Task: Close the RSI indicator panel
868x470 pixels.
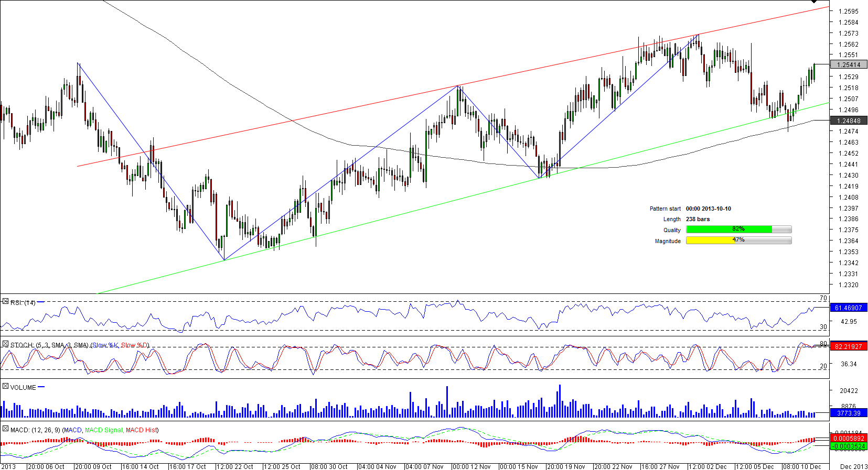Action: point(5,302)
